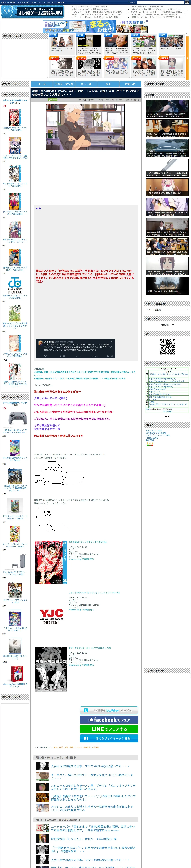Open the はてなアンテナに追加 link
Screen dimensions: 191x868
(x=156, y=433)
